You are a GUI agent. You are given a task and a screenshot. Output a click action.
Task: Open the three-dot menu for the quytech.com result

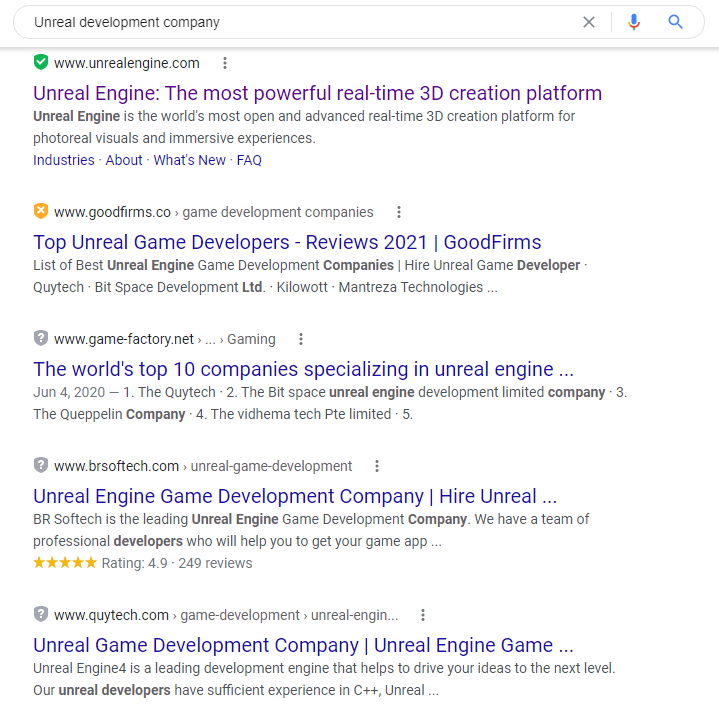click(x=423, y=615)
